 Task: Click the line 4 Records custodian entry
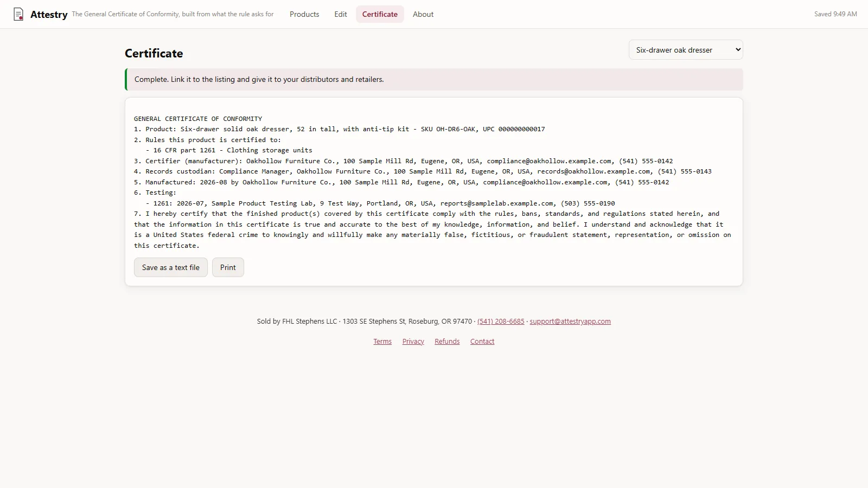(423, 171)
